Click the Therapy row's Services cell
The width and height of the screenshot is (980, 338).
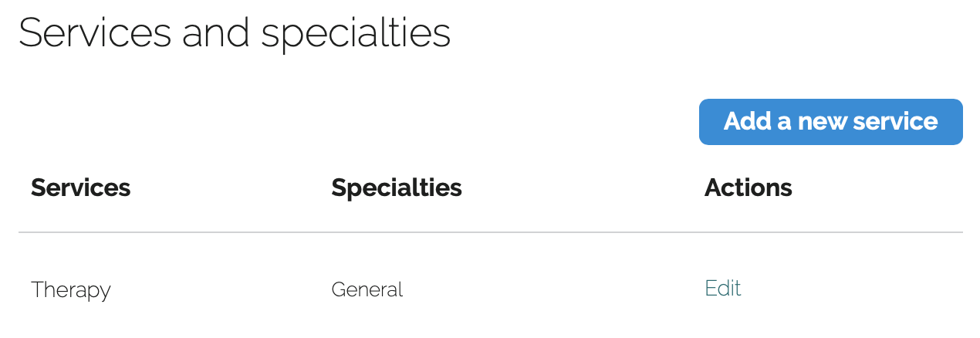pyautogui.click(x=71, y=290)
